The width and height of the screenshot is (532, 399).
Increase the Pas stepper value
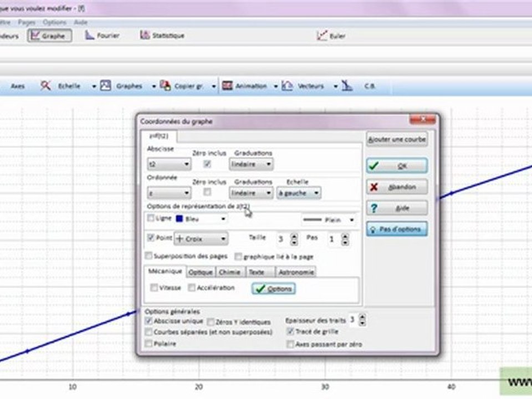click(x=345, y=236)
